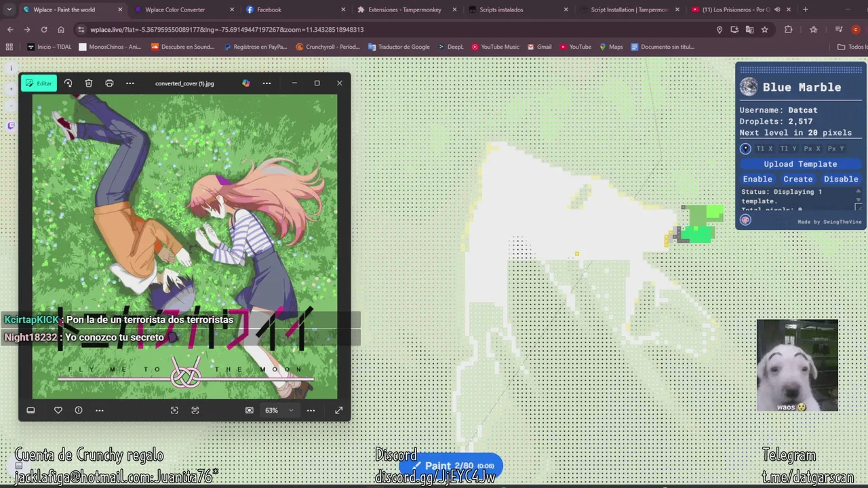This screenshot has height=488, width=868.
Task: Go back in browser
Action: coord(10,30)
